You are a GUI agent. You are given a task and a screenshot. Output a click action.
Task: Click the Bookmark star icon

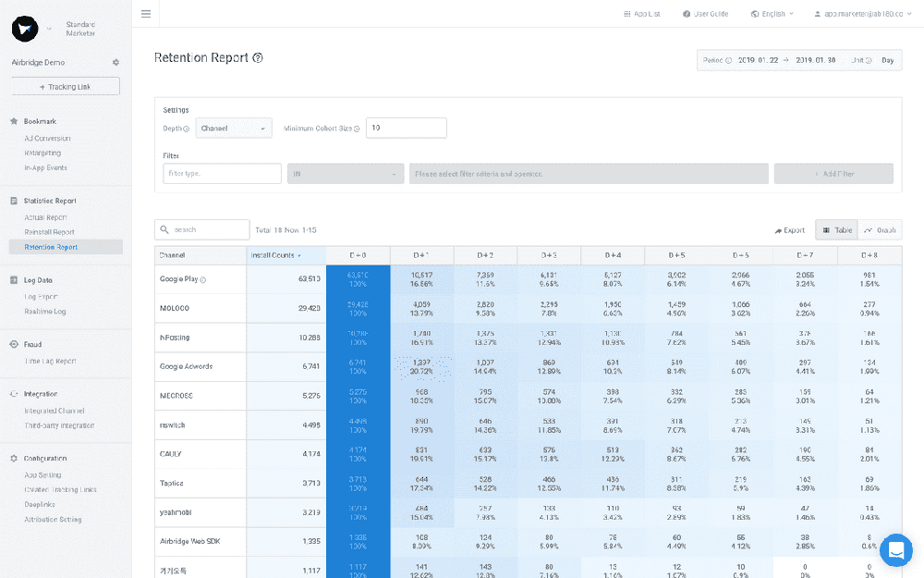pyautogui.click(x=14, y=121)
